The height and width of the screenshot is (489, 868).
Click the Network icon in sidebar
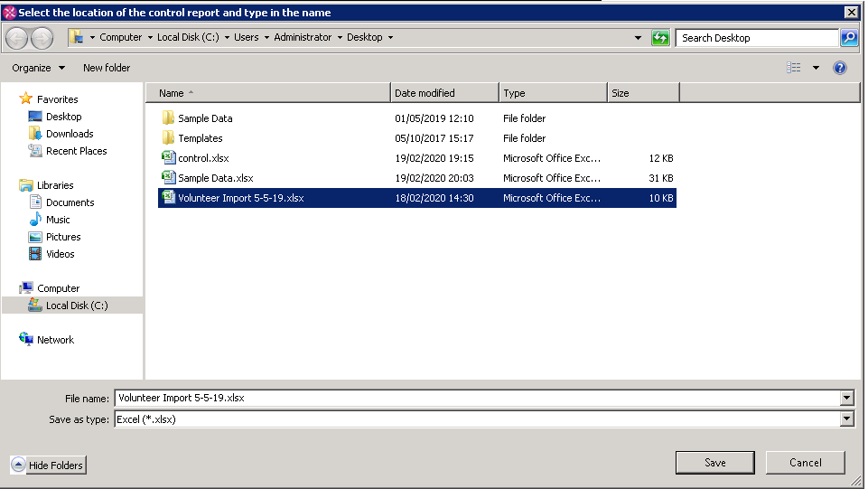point(25,339)
